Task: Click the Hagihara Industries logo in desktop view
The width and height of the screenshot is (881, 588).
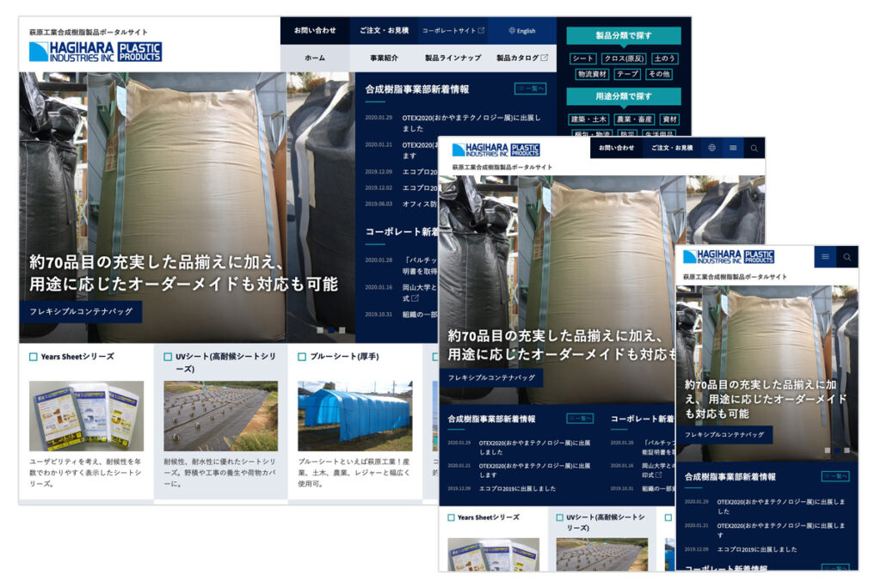Action: coord(95,52)
